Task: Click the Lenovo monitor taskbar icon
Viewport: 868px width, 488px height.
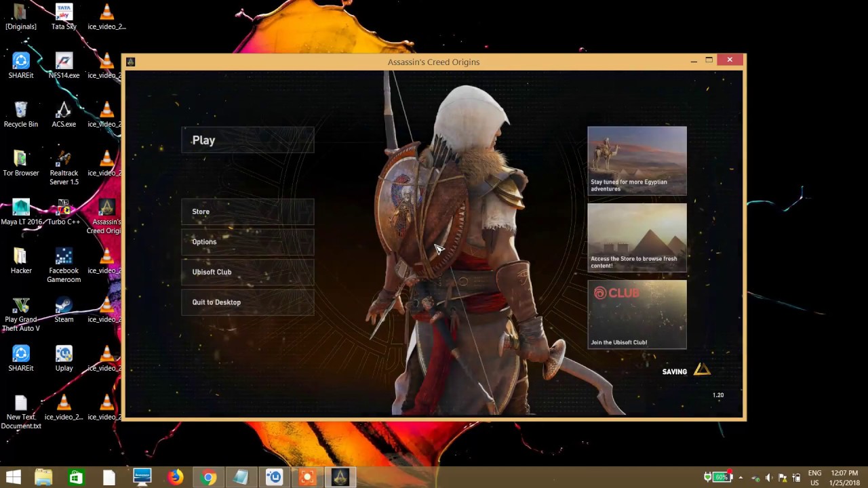Action: coord(142,477)
